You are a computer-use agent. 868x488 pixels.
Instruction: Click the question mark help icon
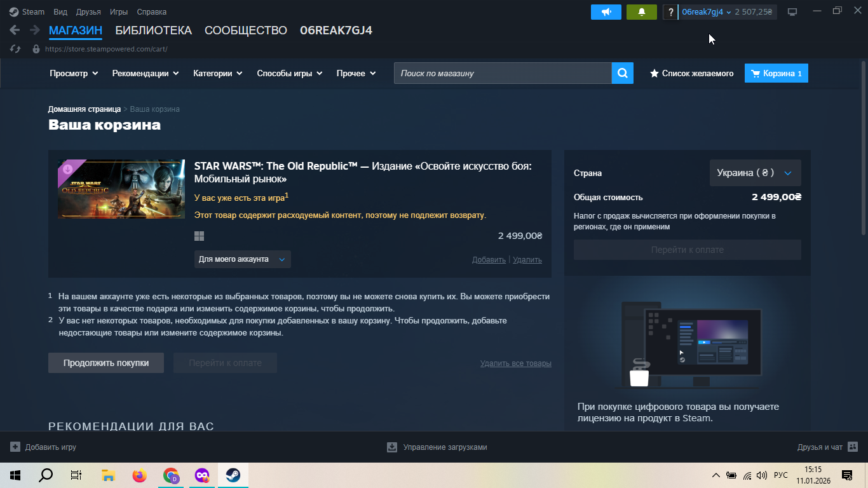click(670, 12)
